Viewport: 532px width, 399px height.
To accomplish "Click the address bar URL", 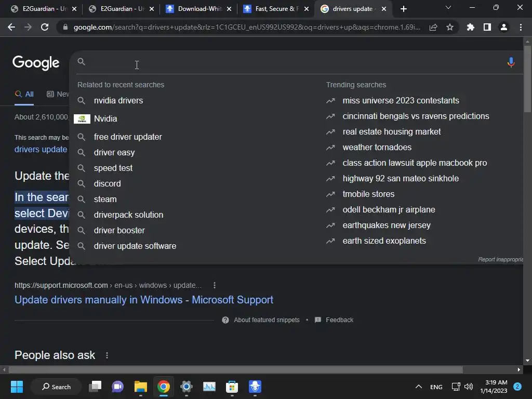I will pyautogui.click(x=247, y=27).
